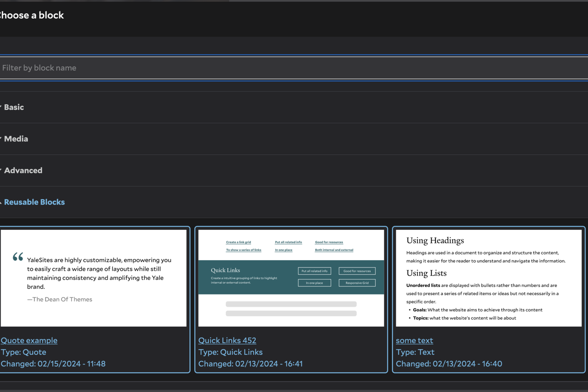Viewport: 588px width, 392px height.
Task: Expand the Basic section
Action: pos(14,107)
